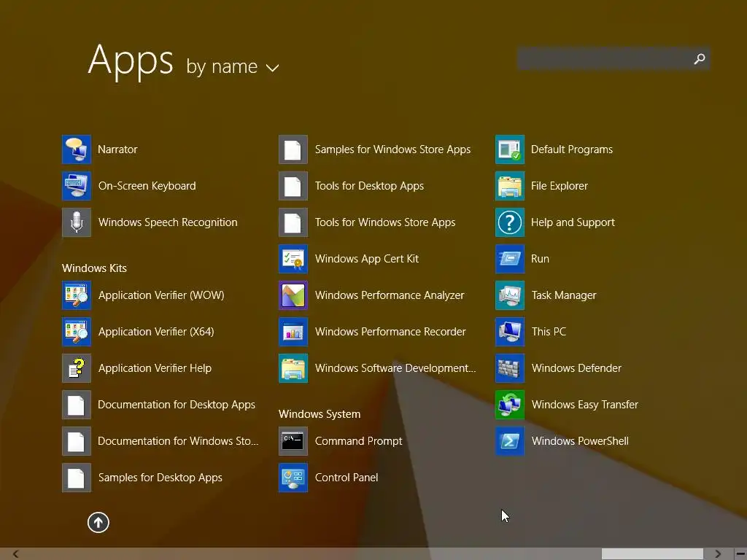
Task: Click the scrollbar right arrow
Action: click(x=718, y=554)
